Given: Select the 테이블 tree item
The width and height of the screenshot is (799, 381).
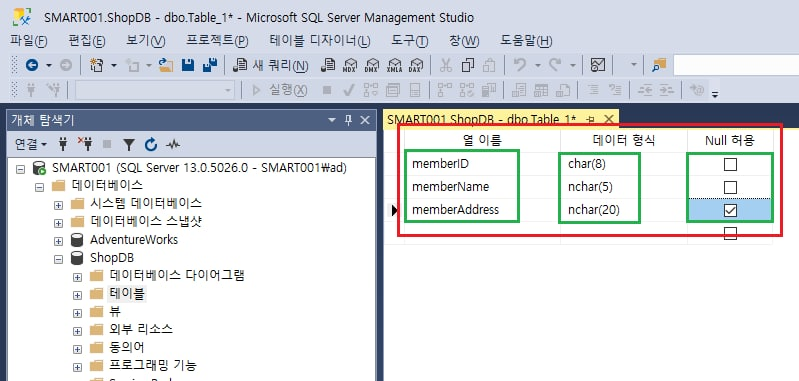Looking at the screenshot, I should click(127, 294).
